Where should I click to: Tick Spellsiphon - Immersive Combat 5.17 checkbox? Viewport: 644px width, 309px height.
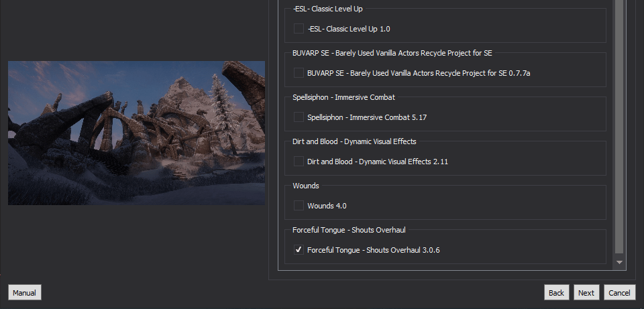coord(299,117)
